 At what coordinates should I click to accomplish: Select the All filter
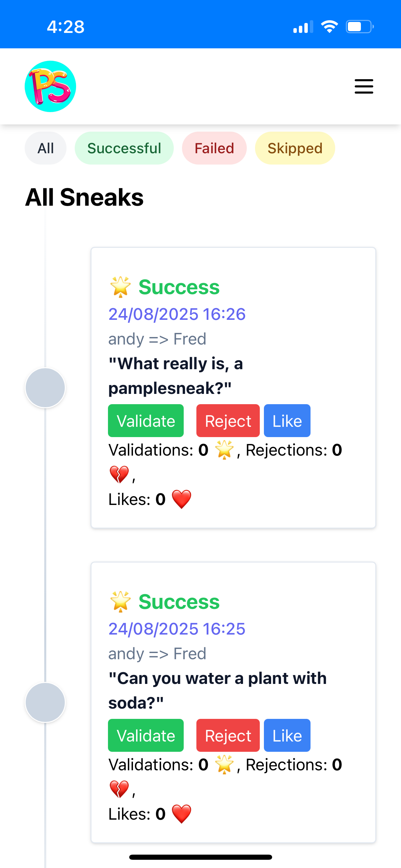[46, 148]
